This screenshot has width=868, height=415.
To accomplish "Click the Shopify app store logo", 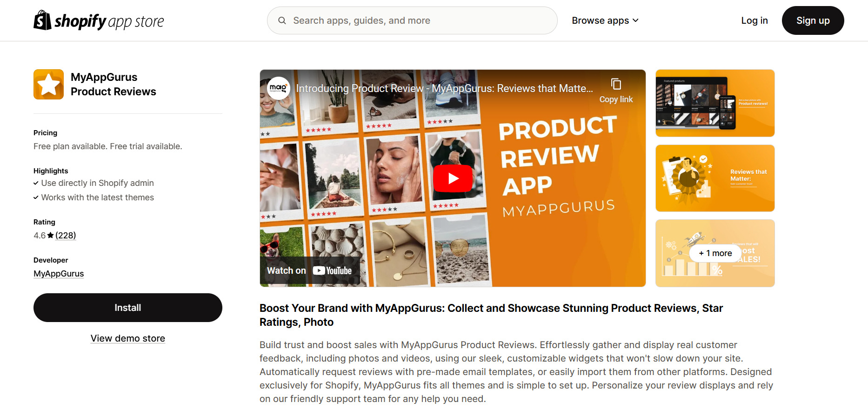I will (x=99, y=20).
